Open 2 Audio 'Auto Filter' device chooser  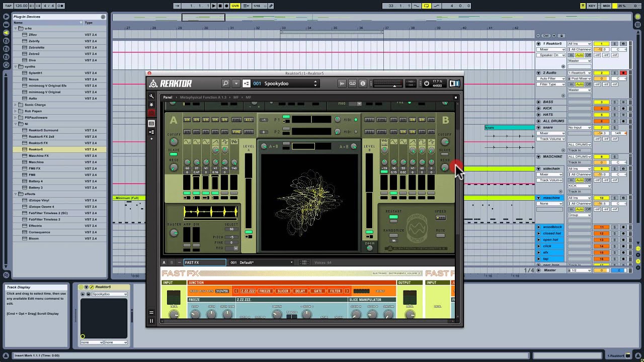551,78
